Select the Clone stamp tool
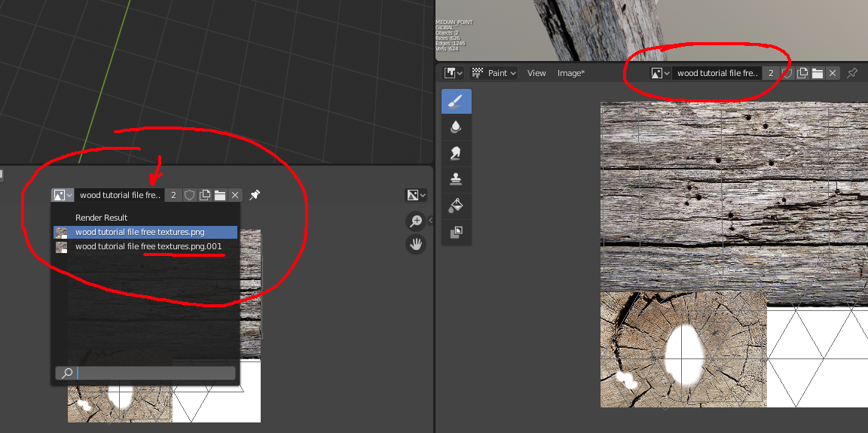The image size is (868, 433). (456, 179)
